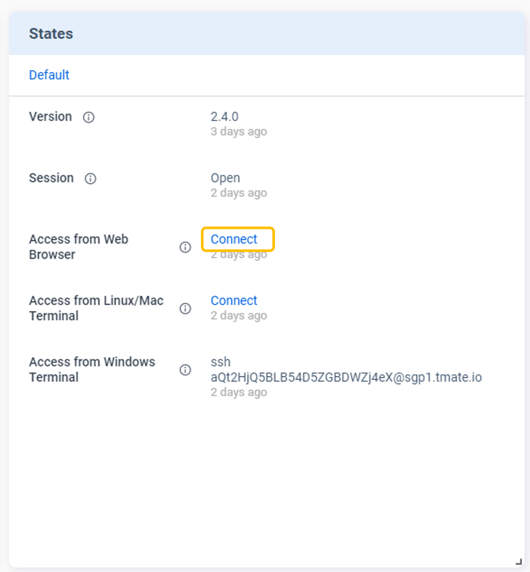This screenshot has width=530, height=572.
Task: Click the info icon beside Session
Action: (90, 178)
